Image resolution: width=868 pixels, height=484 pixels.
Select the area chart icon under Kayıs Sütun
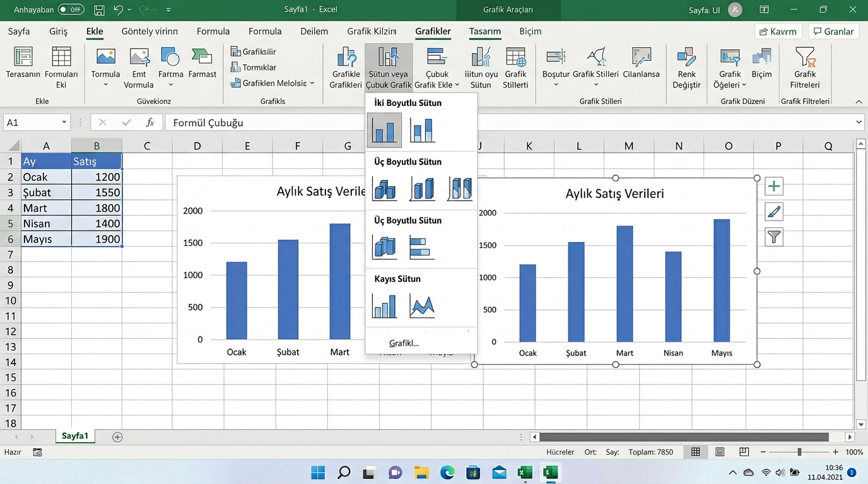tap(422, 306)
